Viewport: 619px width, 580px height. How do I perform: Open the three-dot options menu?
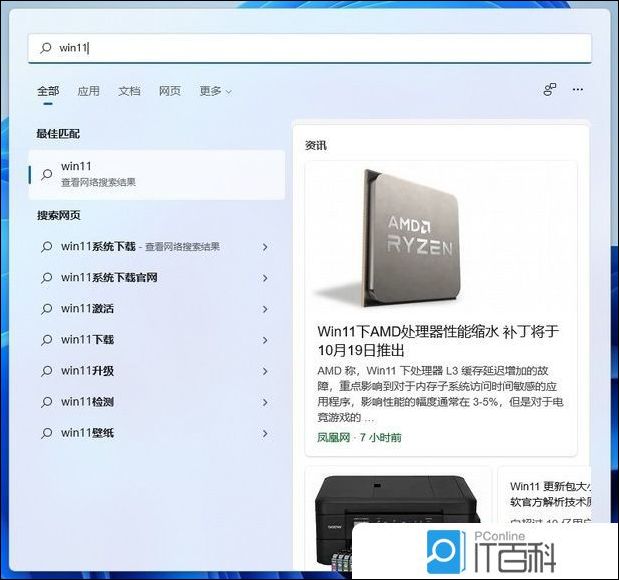click(x=578, y=90)
